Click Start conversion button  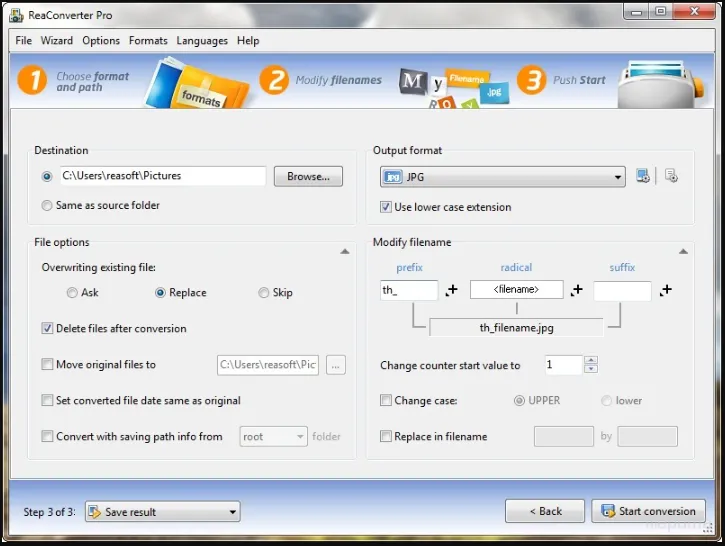[649, 511]
